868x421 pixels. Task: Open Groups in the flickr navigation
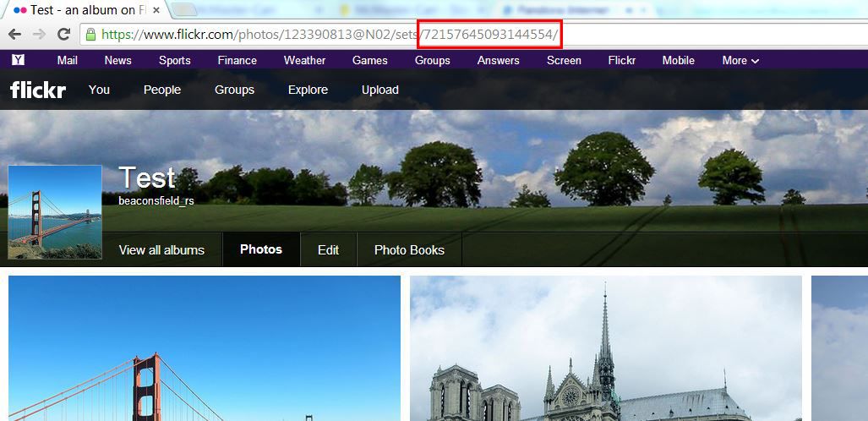coord(234,90)
